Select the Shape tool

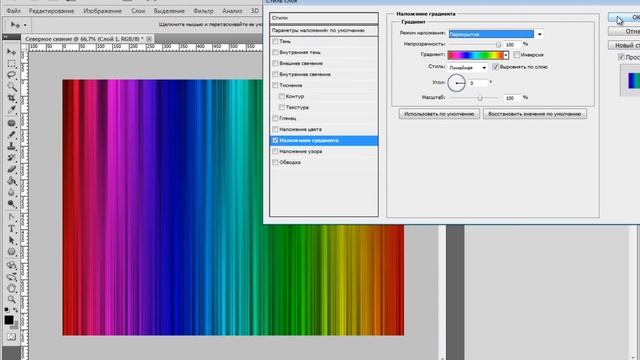11,252
